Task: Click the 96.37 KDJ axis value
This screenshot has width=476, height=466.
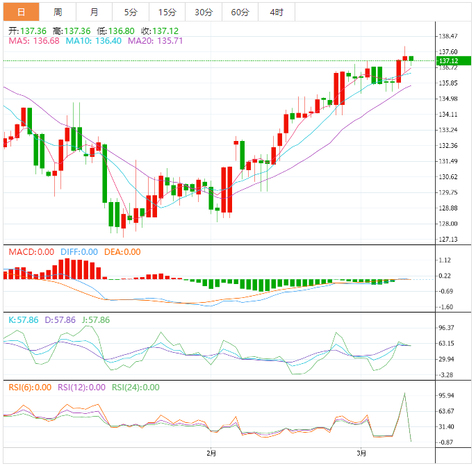Action: pyautogui.click(x=447, y=328)
